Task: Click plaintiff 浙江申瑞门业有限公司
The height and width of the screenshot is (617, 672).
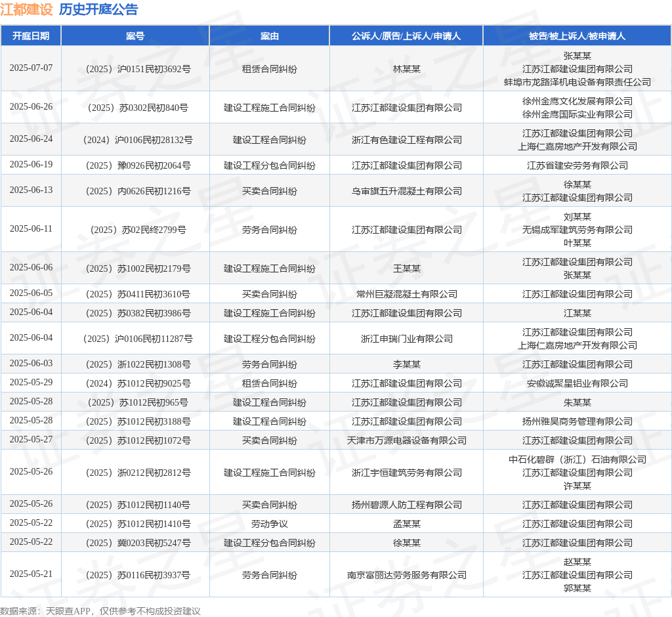Action: (407, 339)
